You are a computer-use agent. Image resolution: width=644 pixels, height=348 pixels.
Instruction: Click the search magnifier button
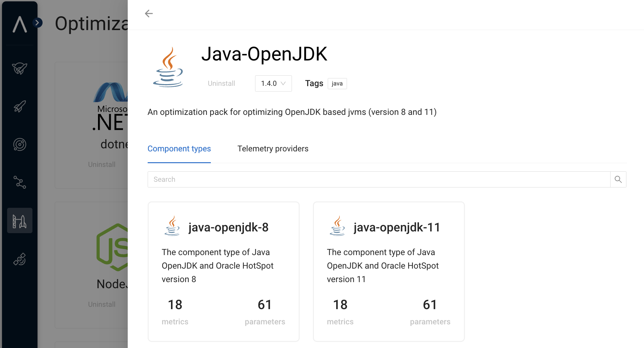(618, 179)
